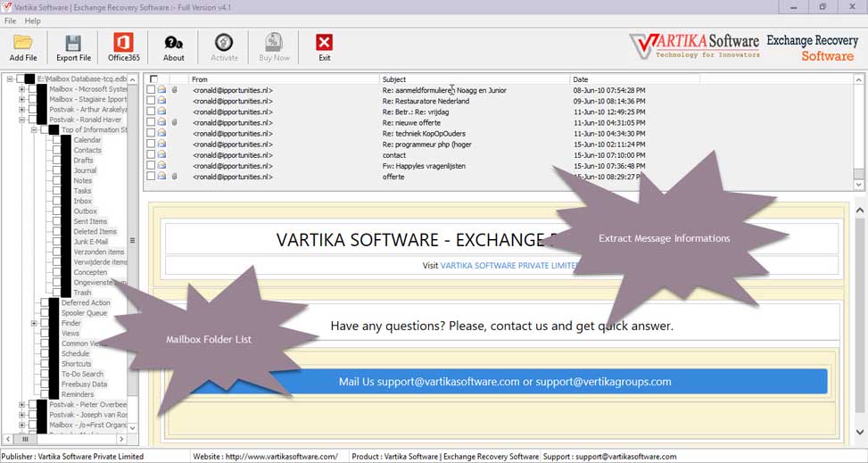
Task: Check the box for 'Fw: Happyles vragenlijsten' email
Action: click(x=151, y=166)
